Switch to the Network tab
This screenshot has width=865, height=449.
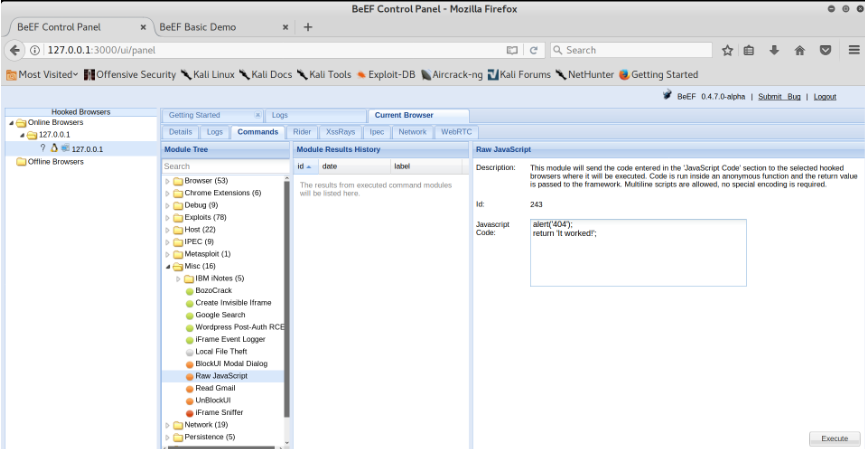(412, 132)
